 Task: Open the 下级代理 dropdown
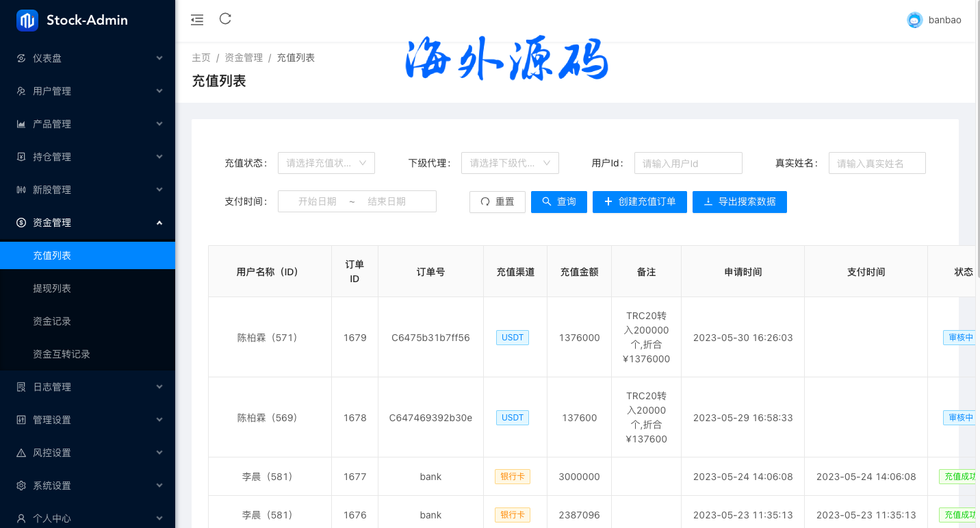510,163
